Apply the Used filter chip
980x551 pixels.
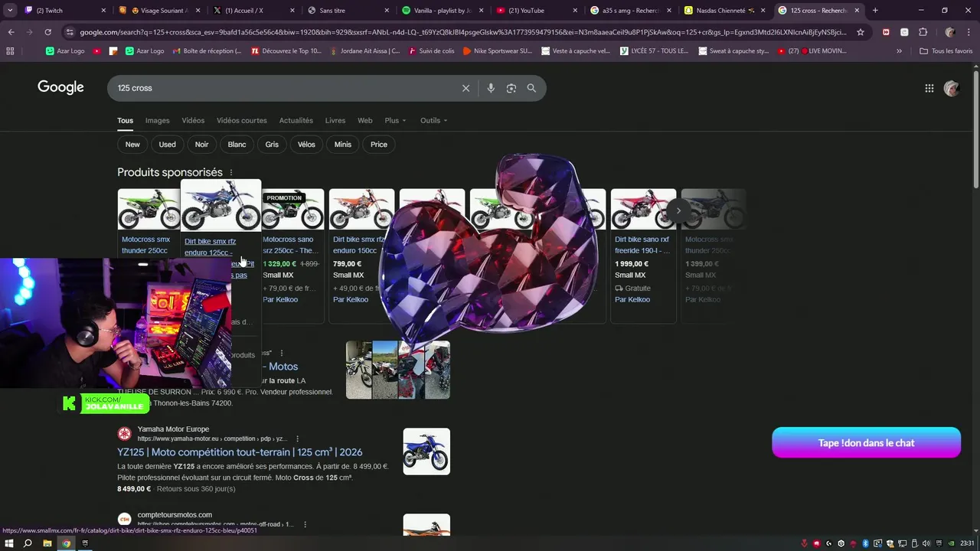[x=167, y=145]
